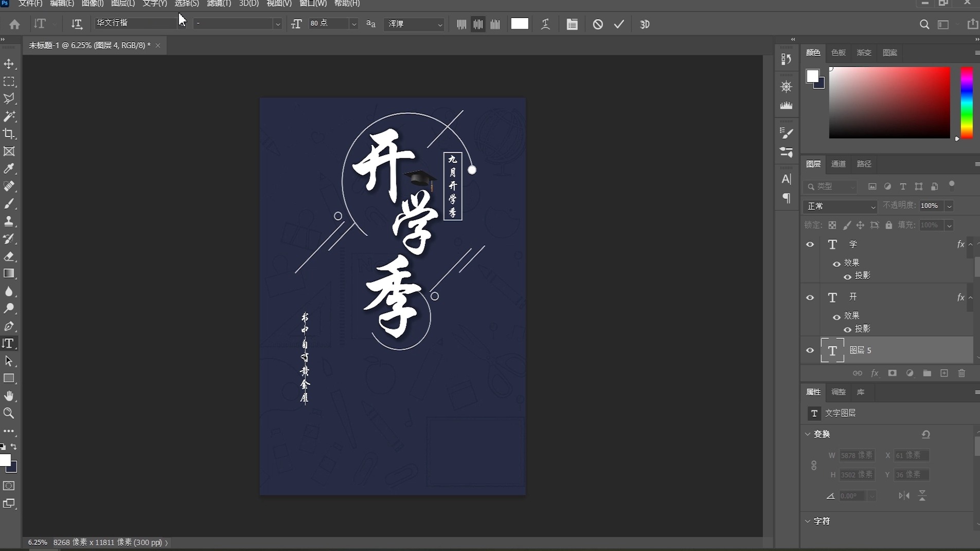Collapse effects of 学 layer
Image resolution: width=980 pixels, height=551 pixels.
[971, 245]
